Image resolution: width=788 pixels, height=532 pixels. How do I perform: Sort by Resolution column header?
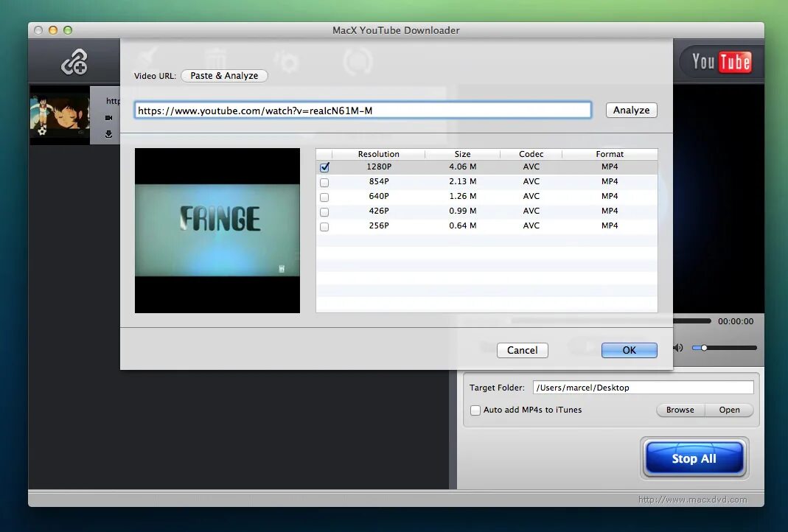click(378, 154)
